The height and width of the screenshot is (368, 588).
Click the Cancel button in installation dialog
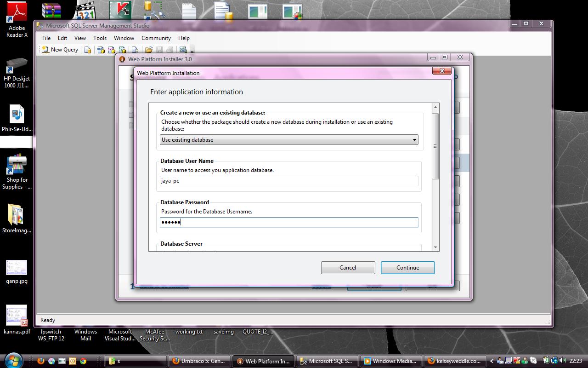point(348,268)
